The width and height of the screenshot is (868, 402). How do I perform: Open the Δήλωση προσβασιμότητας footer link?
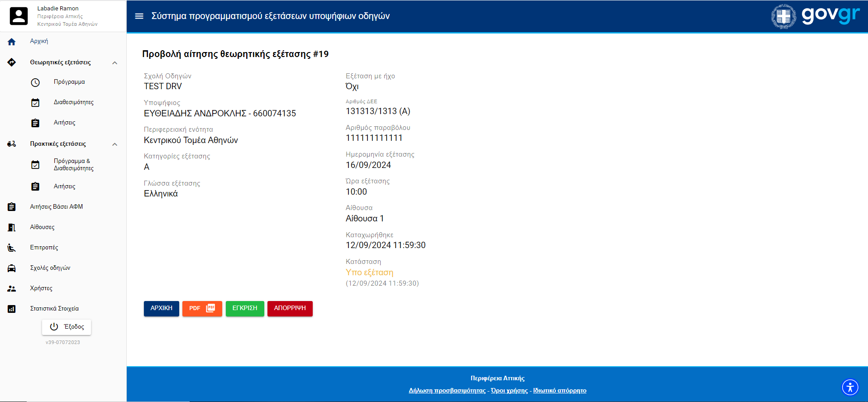pos(447,391)
